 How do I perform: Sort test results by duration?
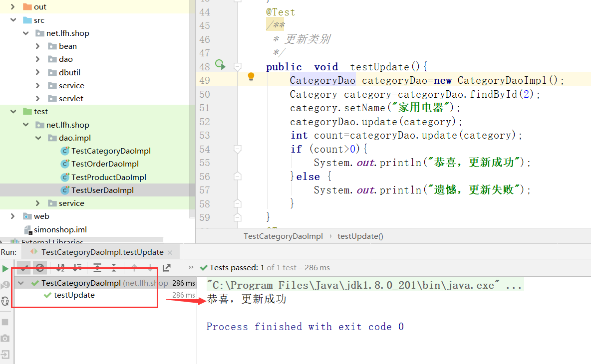click(77, 268)
